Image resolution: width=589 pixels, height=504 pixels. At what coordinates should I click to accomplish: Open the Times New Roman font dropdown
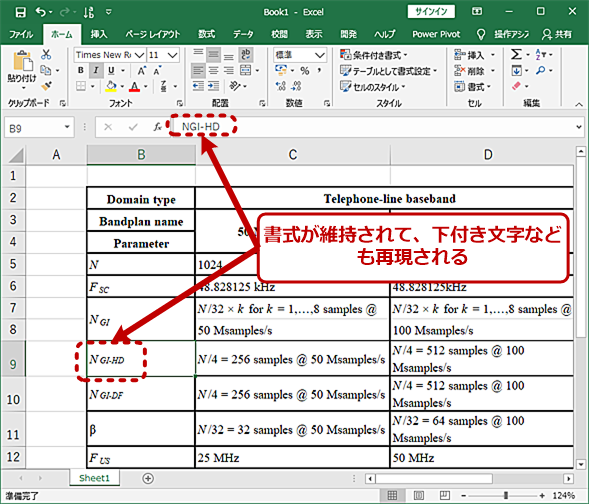(140, 55)
